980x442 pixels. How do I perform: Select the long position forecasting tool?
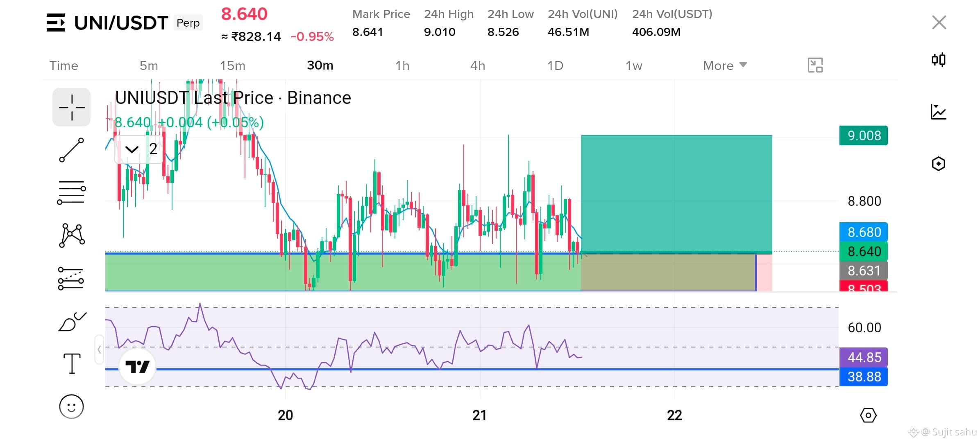[72, 278]
